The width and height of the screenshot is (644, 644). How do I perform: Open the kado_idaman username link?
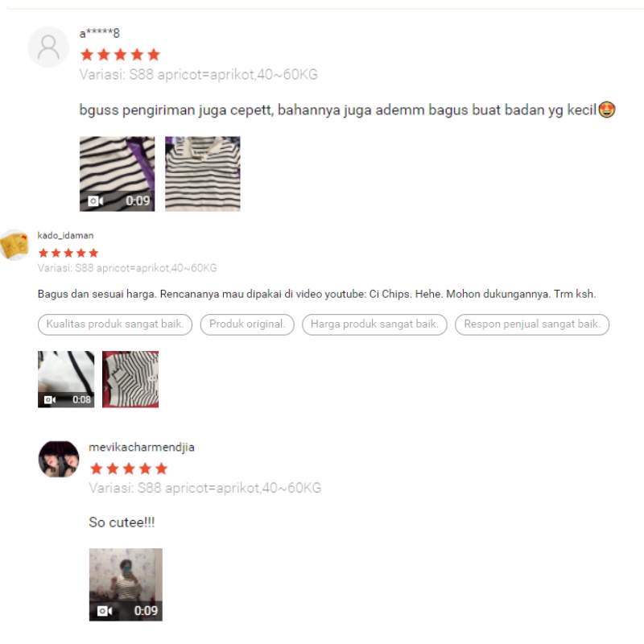pyautogui.click(x=65, y=235)
